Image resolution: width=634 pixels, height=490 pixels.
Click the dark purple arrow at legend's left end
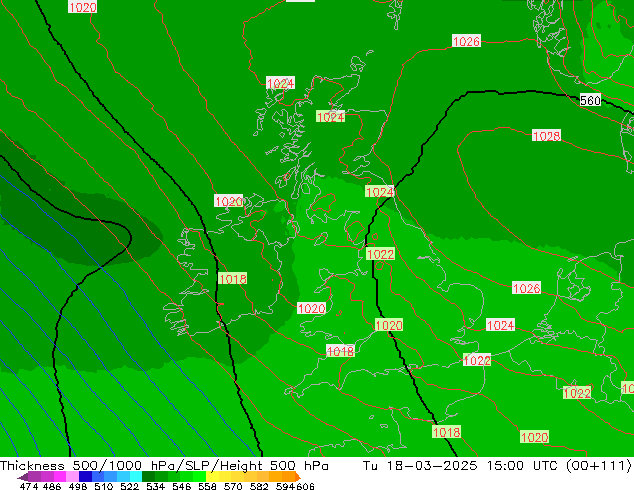23,477
